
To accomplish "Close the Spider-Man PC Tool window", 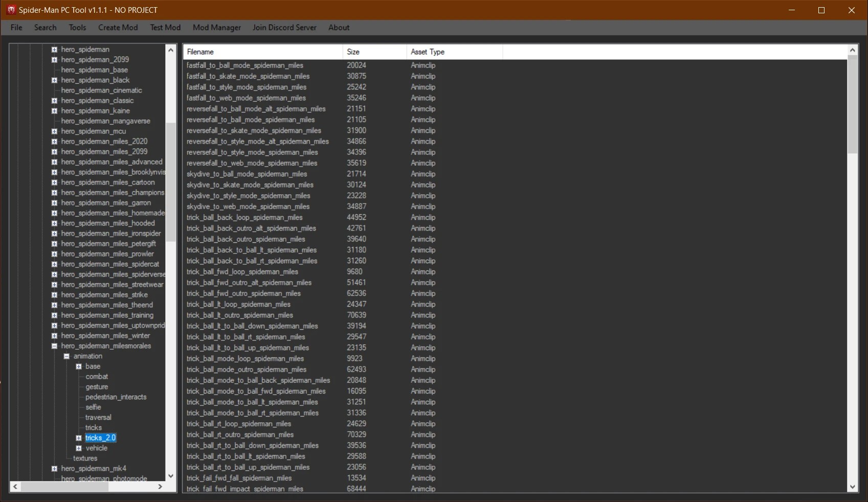I will tap(852, 10).
